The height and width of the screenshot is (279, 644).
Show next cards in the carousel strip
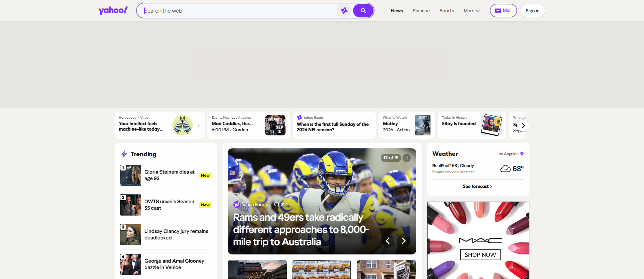(523, 126)
